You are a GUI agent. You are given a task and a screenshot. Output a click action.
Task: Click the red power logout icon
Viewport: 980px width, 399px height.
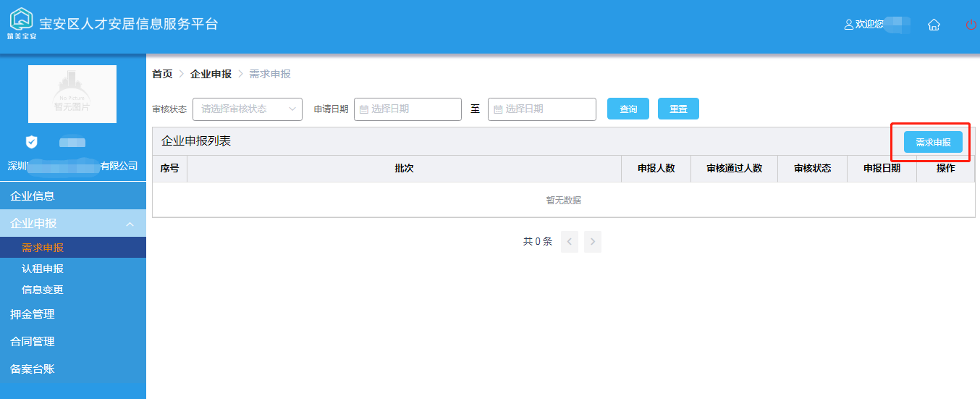pyautogui.click(x=971, y=25)
